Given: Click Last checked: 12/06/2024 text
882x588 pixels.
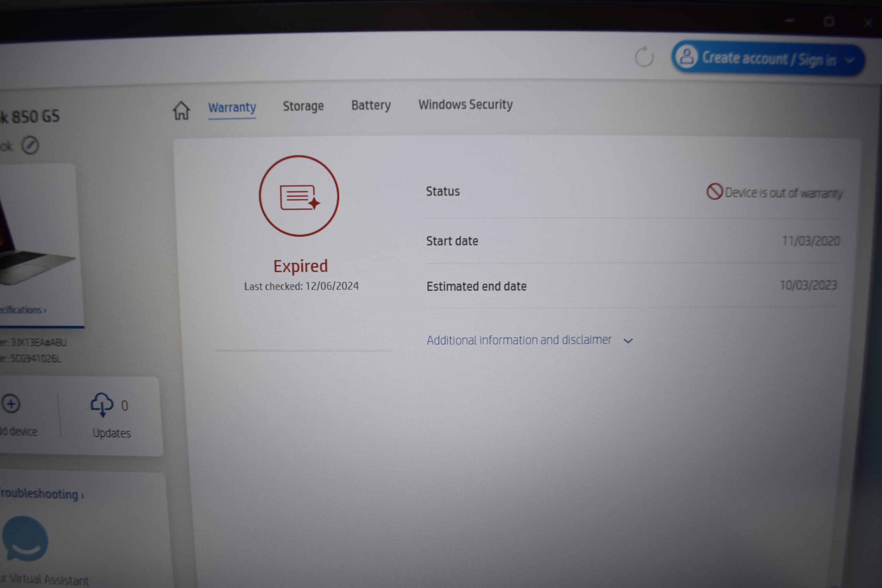Looking at the screenshot, I should pyautogui.click(x=301, y=286).
